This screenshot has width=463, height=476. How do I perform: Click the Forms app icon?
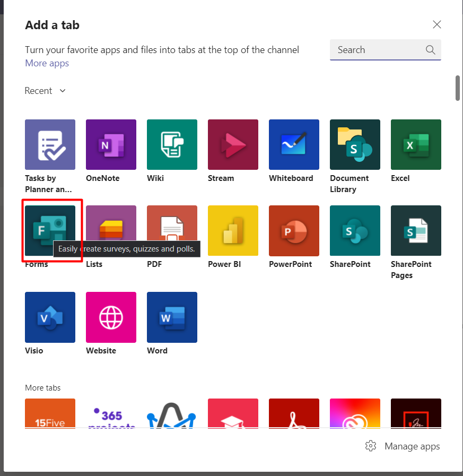[x=50, y=230]
